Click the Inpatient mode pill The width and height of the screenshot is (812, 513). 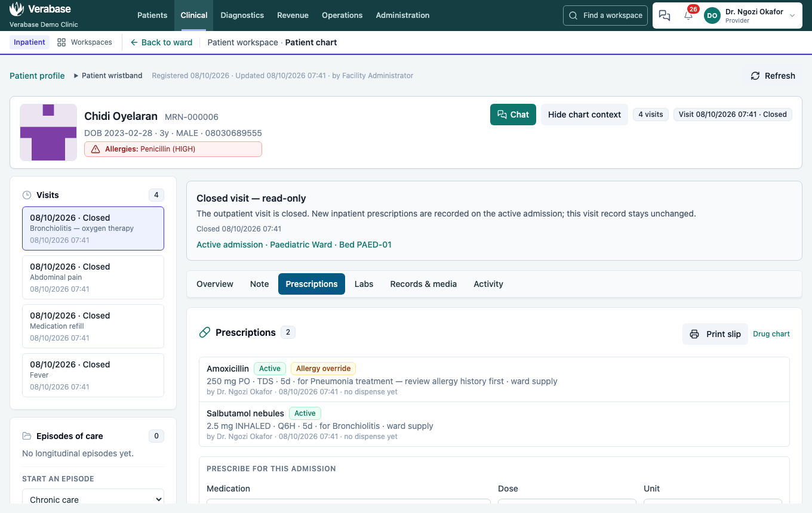coord(29,42)
